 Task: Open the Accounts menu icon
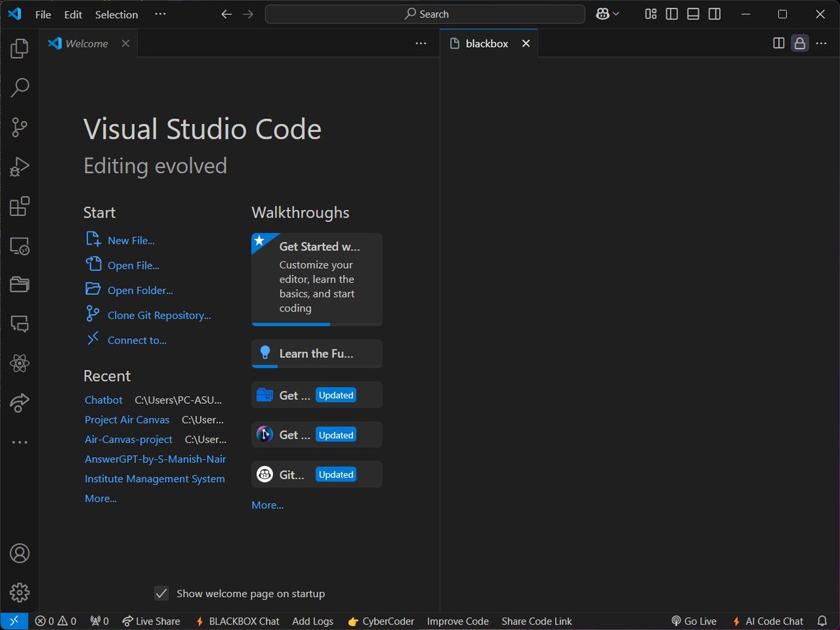tap(20, 553)
